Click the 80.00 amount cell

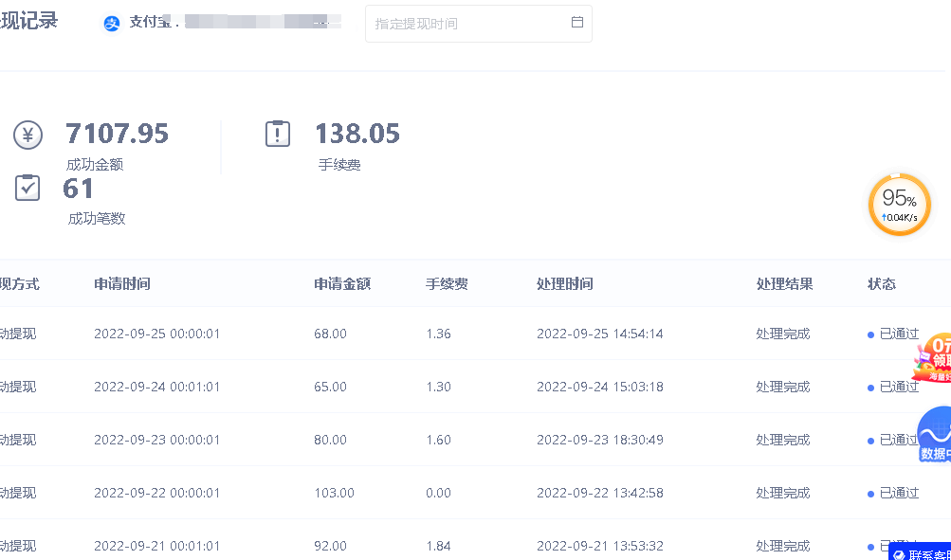(331, 440)
